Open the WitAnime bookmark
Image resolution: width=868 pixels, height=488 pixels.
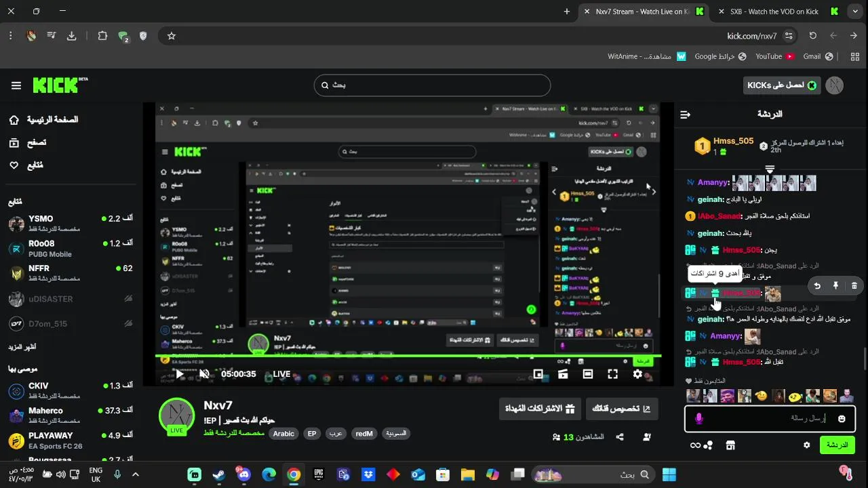(x=647, y=56)
